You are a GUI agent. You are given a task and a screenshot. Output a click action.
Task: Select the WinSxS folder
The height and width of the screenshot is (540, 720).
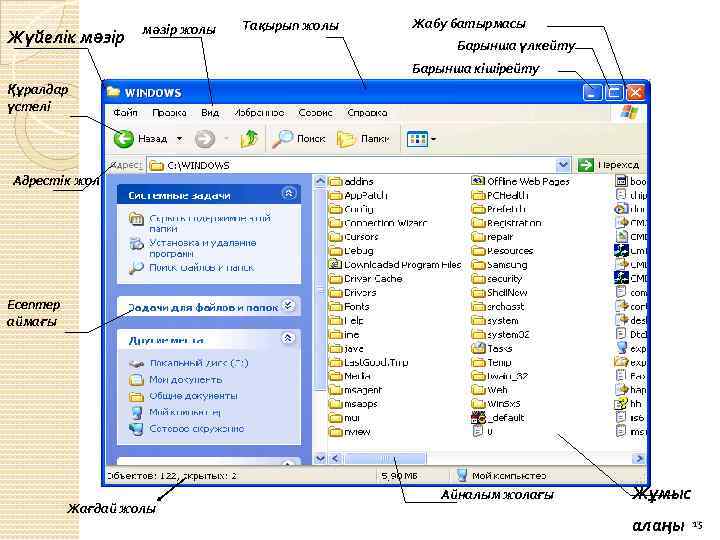click(x=496, y=404)
